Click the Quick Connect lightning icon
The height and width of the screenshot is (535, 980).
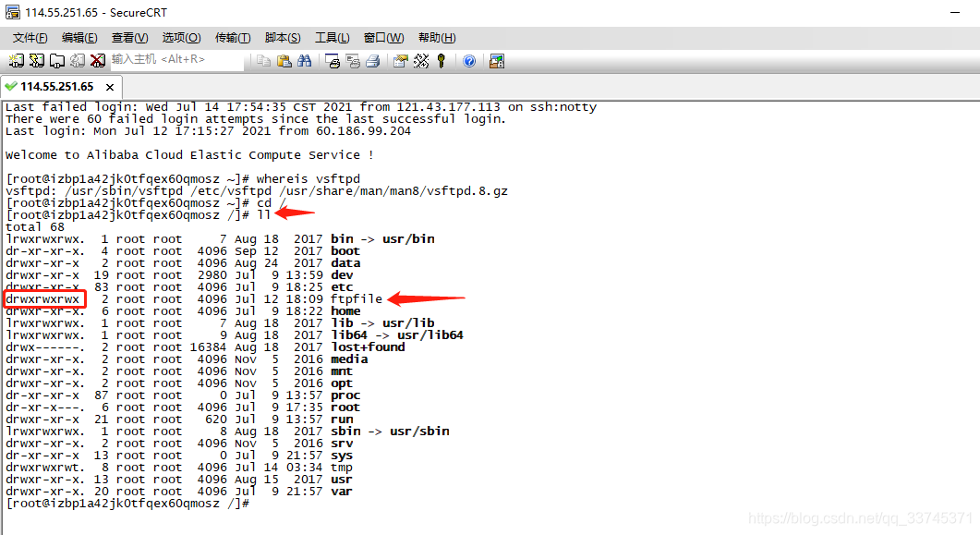(37, 61)
